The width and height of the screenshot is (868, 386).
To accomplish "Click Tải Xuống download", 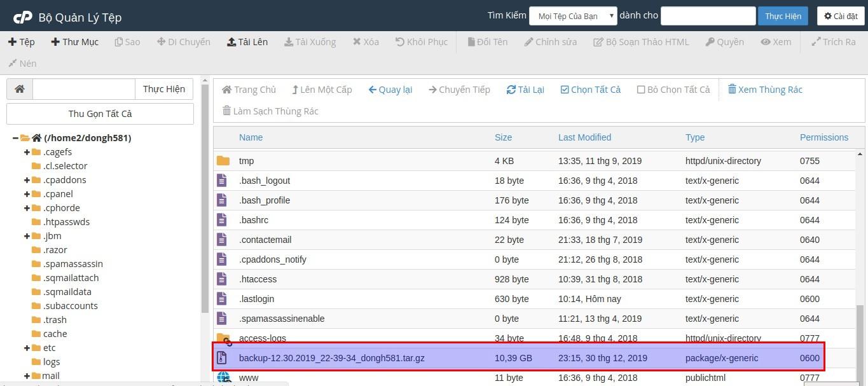I will coord(310,42).
